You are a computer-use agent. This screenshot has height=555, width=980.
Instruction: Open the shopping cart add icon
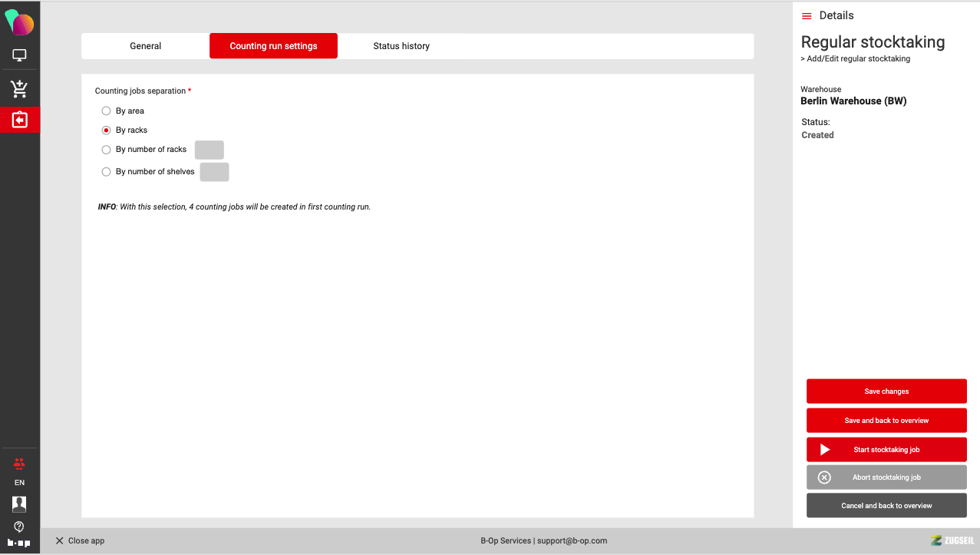coord(19,89)
